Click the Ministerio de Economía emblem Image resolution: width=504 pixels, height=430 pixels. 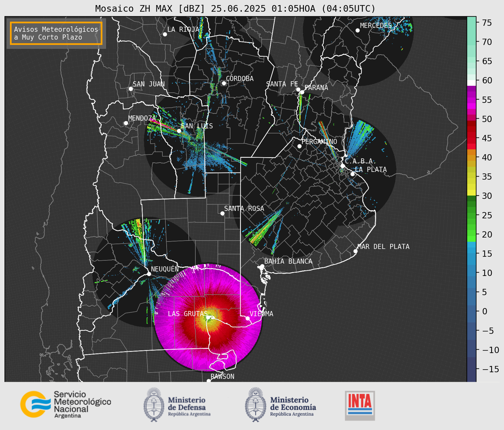(x=255, y=405)
